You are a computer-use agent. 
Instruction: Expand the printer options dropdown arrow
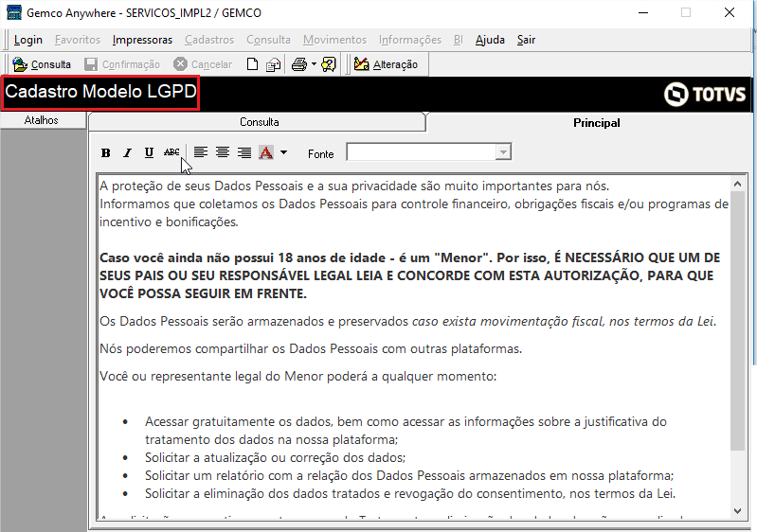tap(314, 64)
